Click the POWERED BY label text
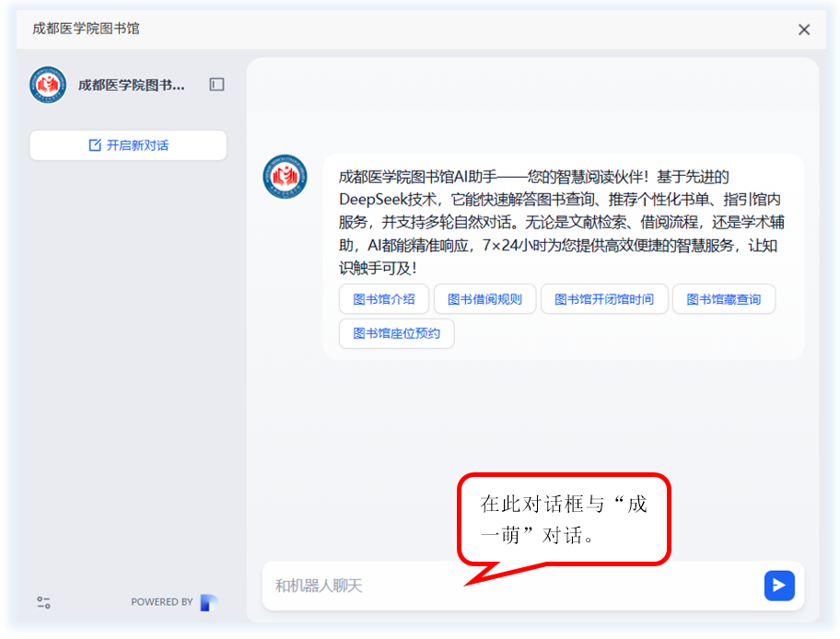This screenshot has width=840, height=639. click(161, 602)
